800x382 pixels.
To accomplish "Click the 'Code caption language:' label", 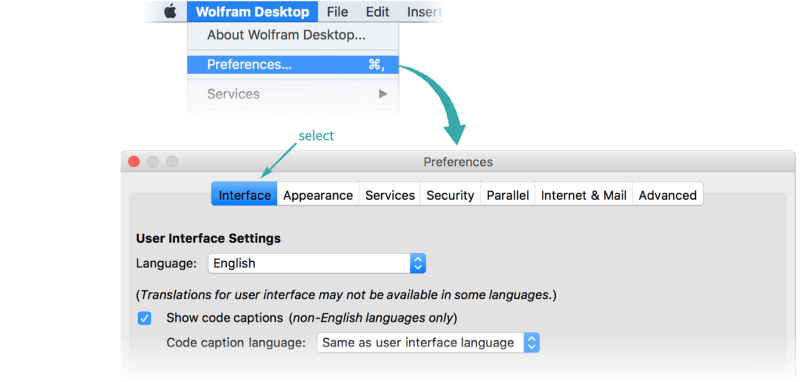I will (x=236, y=343).
